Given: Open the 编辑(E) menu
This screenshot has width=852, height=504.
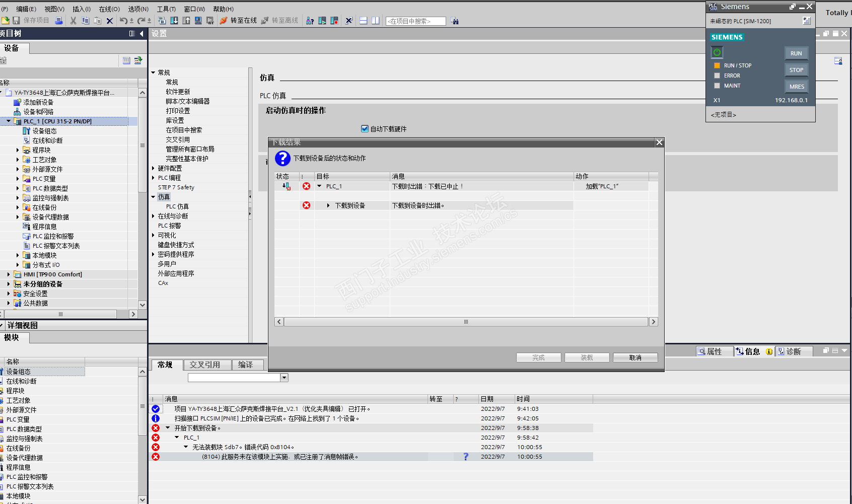Looking at the screenshot, I should coord(26,9).
